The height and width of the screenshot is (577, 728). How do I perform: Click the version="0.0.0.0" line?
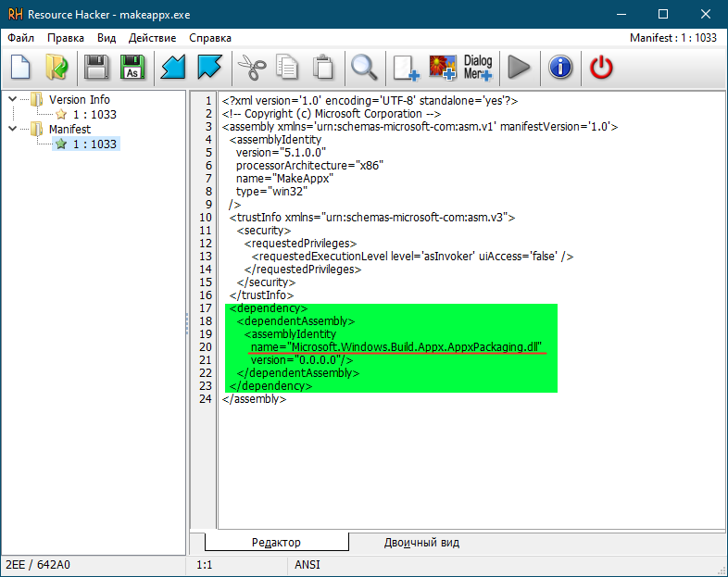coord(302,359)
